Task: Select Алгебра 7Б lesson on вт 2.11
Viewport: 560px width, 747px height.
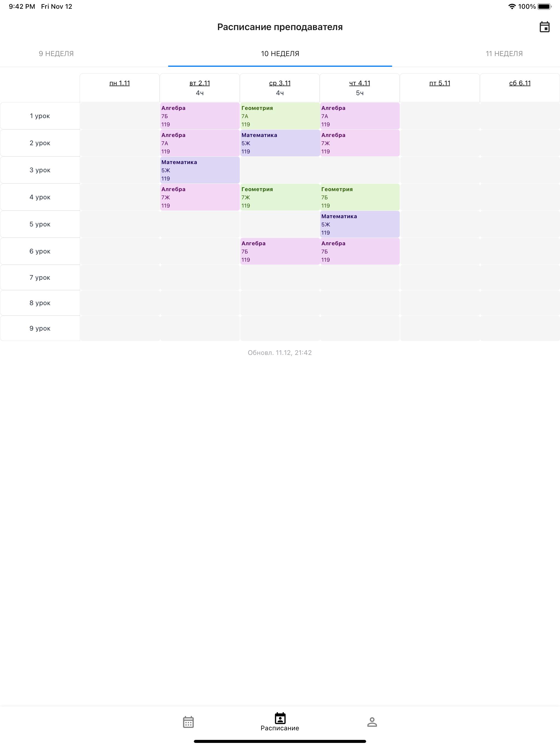Action: pyautogui.click(x=199, y=116)
